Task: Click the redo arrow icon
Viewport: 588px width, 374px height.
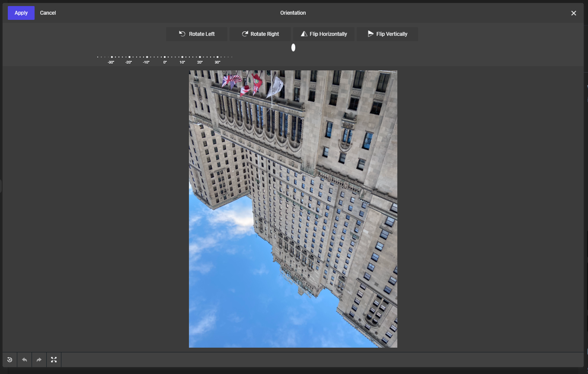Action: pos(39,360)
